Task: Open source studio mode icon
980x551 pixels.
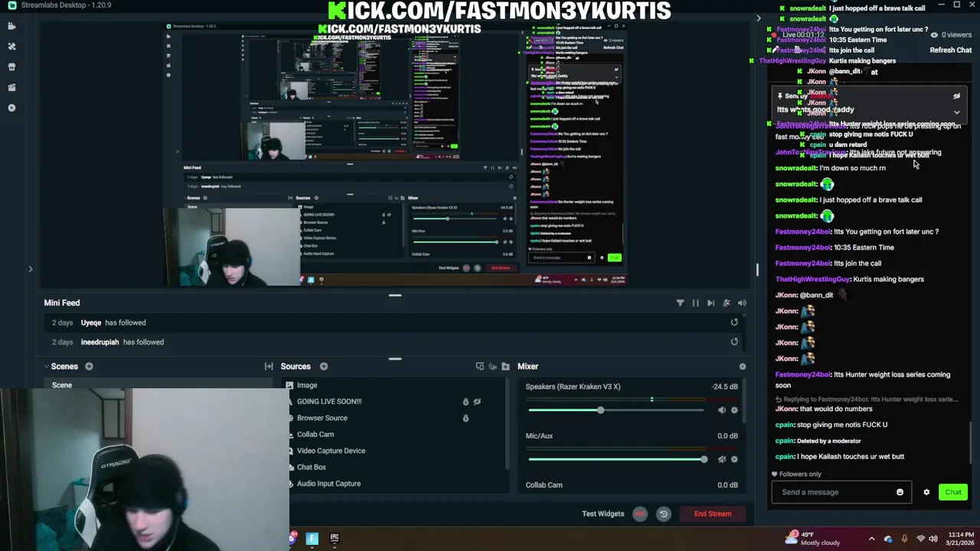Action: [x=479, y=367]
